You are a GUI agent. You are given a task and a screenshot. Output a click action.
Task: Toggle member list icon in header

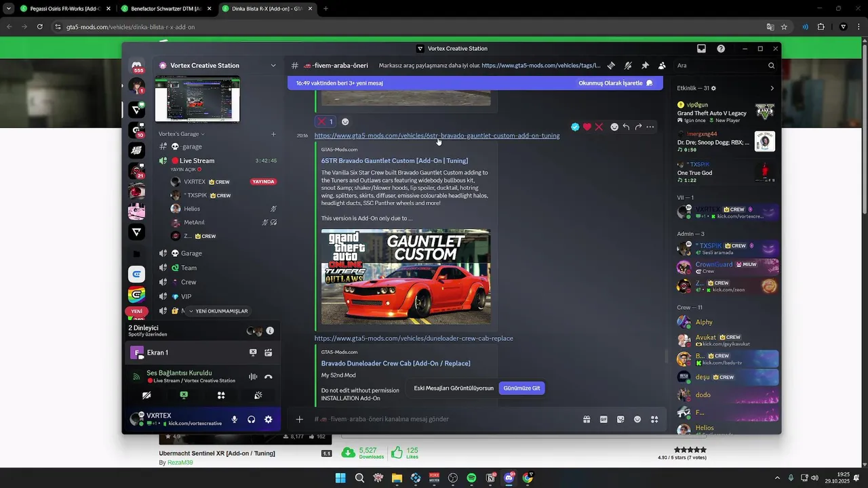pyautogui.click(x=662, y=66)
